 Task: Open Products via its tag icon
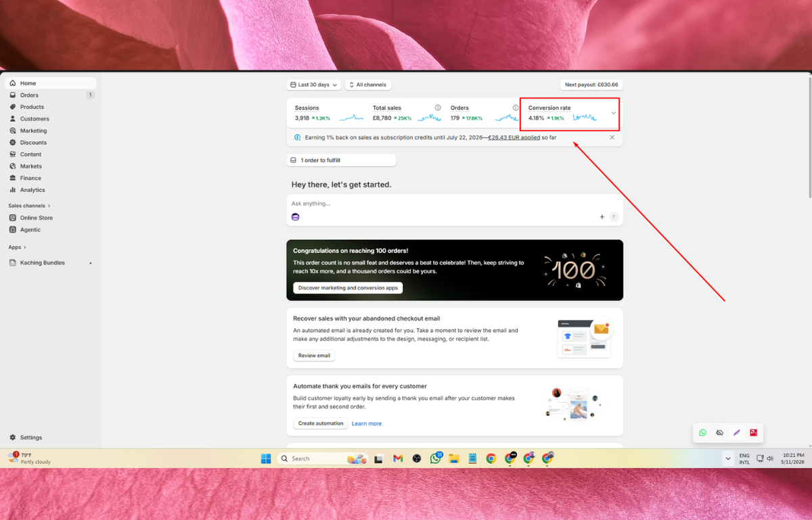coord(13,107)
